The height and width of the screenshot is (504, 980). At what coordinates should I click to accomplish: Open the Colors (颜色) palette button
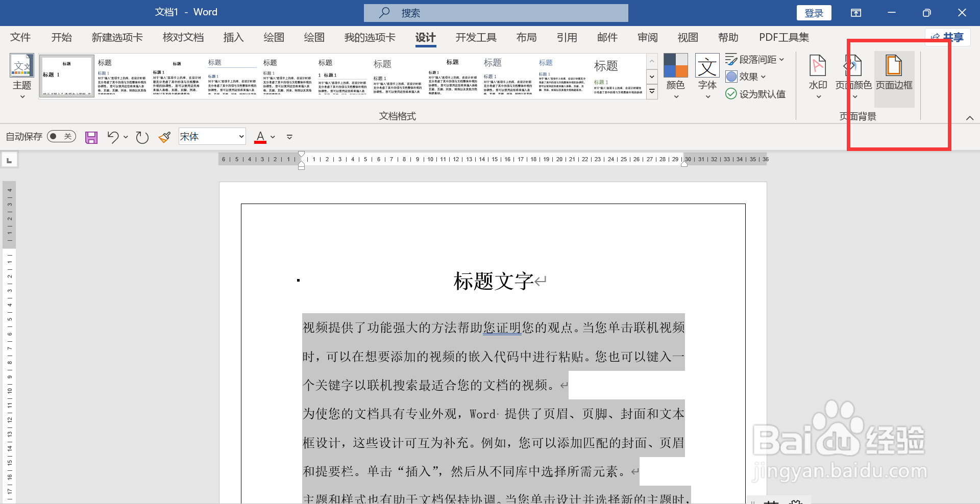click(x=675, y=77)
